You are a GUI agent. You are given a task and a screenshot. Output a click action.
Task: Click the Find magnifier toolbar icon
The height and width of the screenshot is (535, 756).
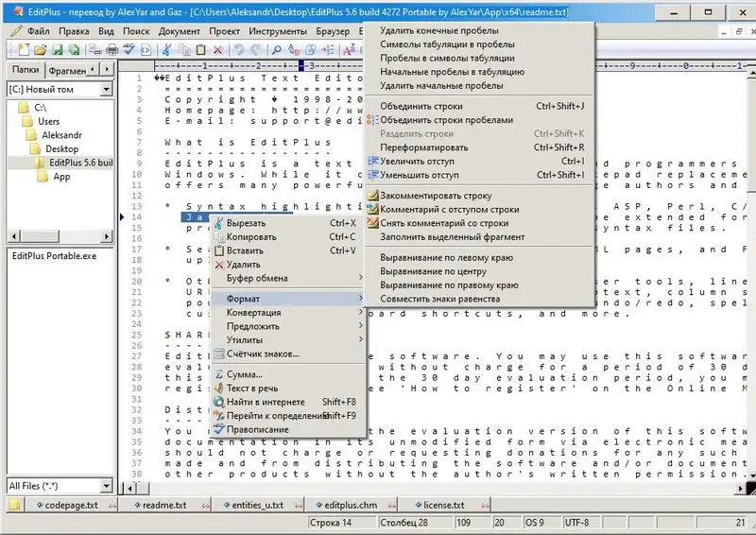[277, 50]
